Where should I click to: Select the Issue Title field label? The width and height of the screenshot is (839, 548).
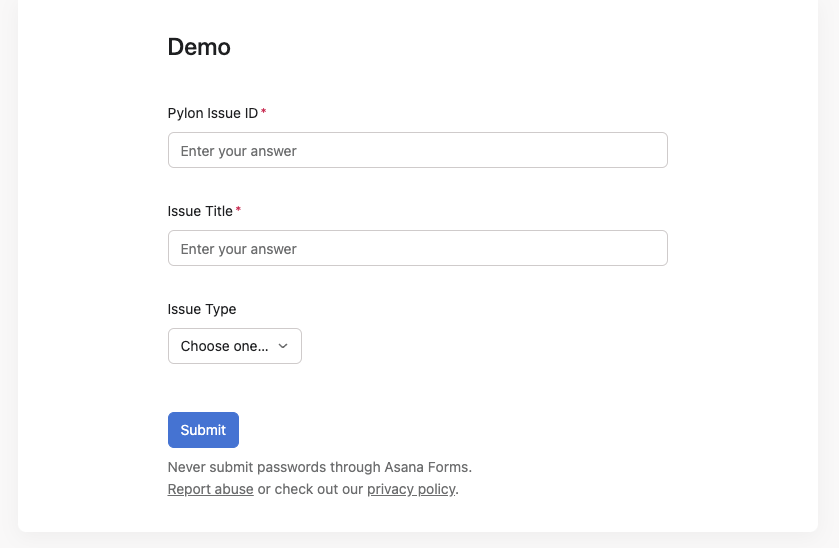[200, 211]
